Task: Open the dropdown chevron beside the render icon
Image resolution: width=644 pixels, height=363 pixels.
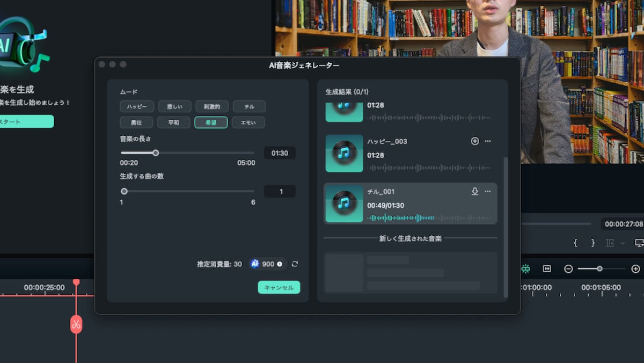Action: pyautogui.click(x=623, y=243)
